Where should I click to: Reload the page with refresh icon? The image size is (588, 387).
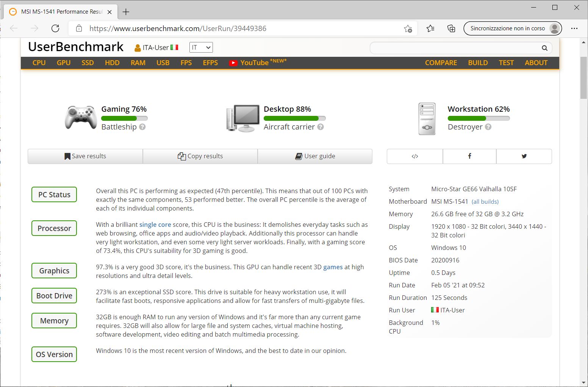(x=55, y=28)
